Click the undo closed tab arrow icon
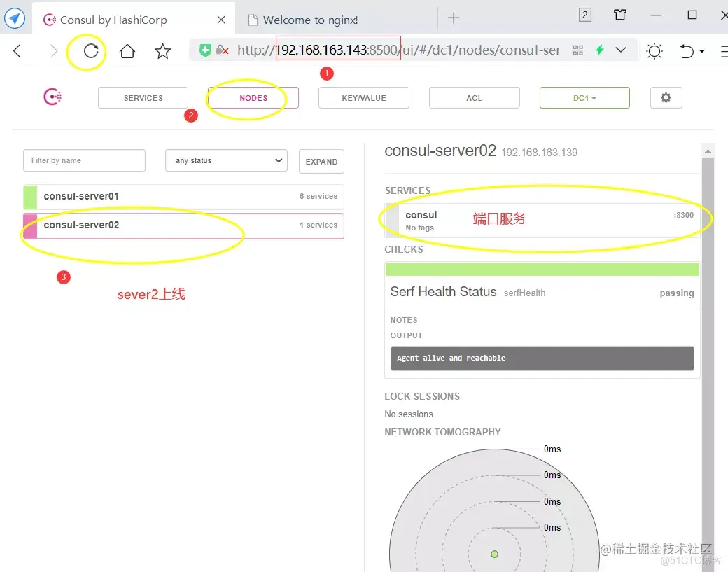 tap(687, 50)
